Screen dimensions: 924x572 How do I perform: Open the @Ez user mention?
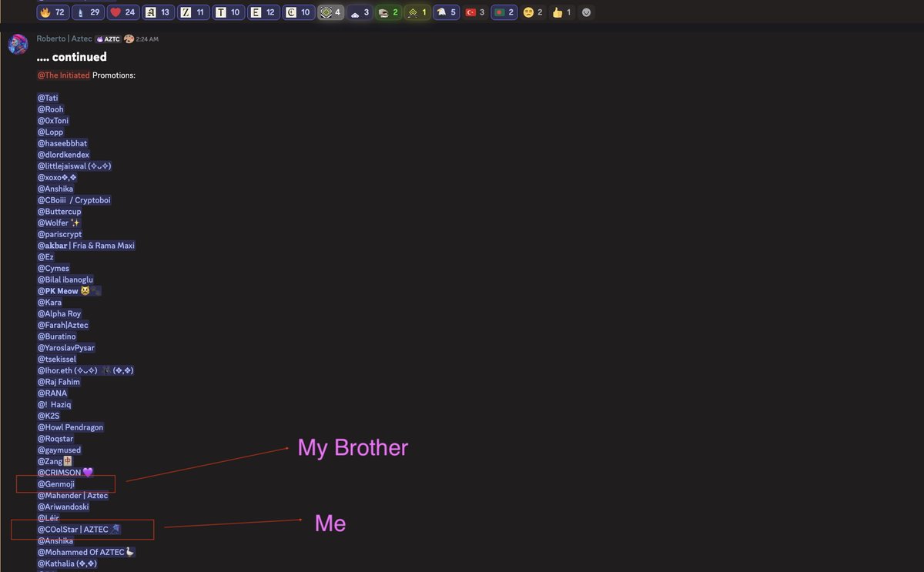pos(45,257)
